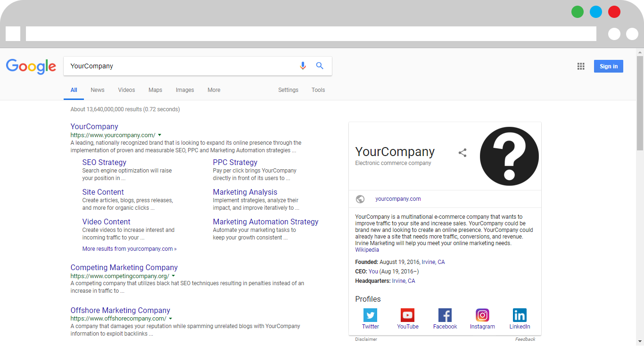Open the Facebook profile icon
Image resolution: width=644 pixels, height=346 pixels.
[445, 315]
